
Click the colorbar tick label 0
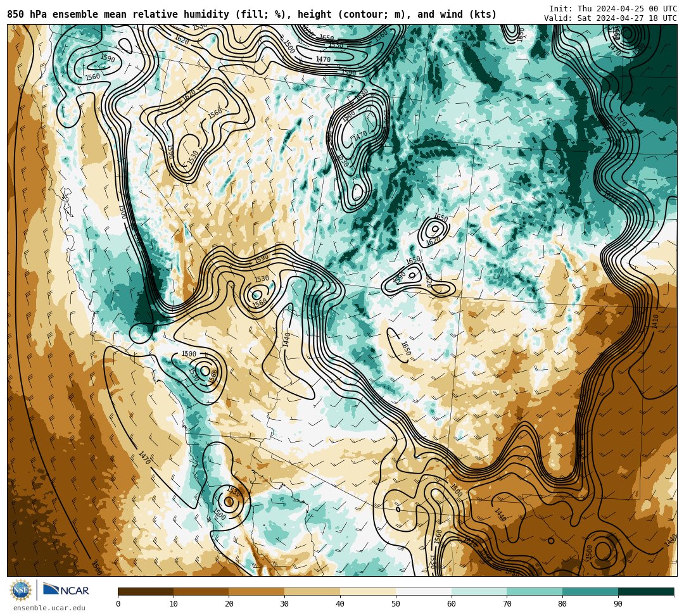click(118, 604)
